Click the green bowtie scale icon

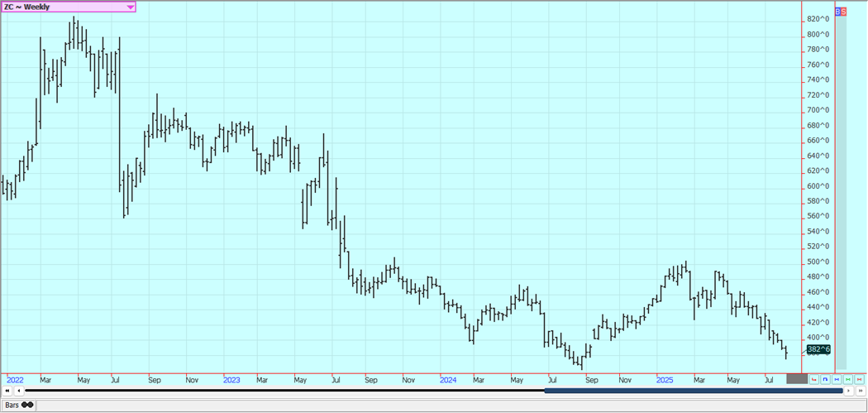[x=847, y=379]
